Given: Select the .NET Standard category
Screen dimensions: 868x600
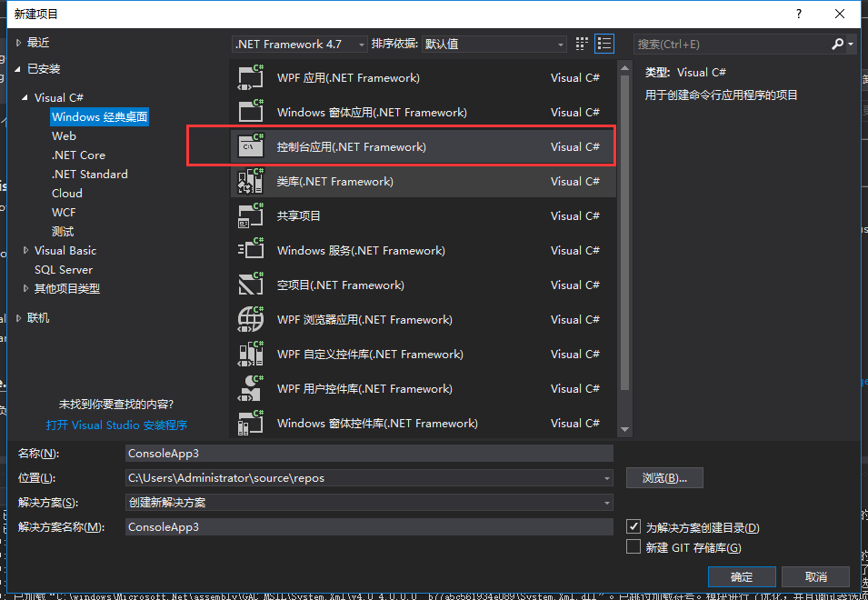Looking at the screenshot, I should point(89,175).
